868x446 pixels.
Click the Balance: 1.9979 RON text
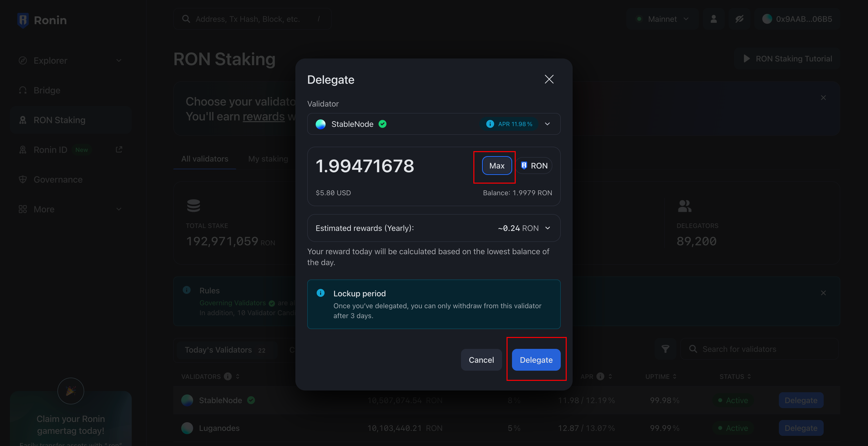click(x=517, y=193)
